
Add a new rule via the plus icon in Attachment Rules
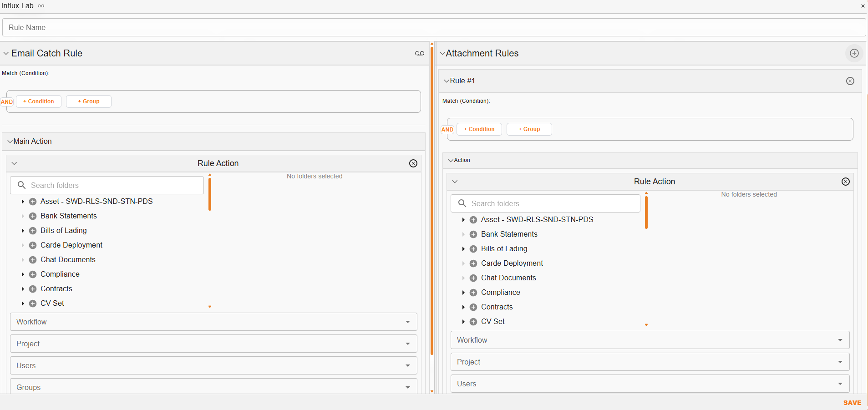coord(854,53)
